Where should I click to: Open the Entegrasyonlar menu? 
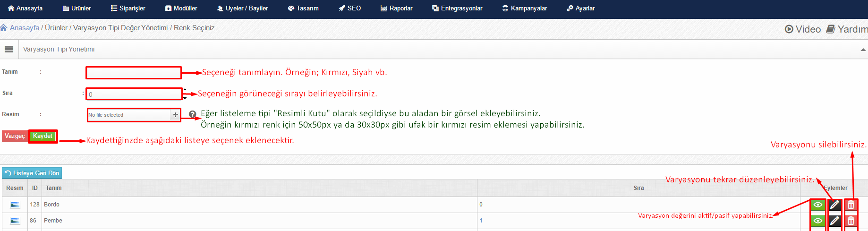pyautogui.click(x=458, y=8)
